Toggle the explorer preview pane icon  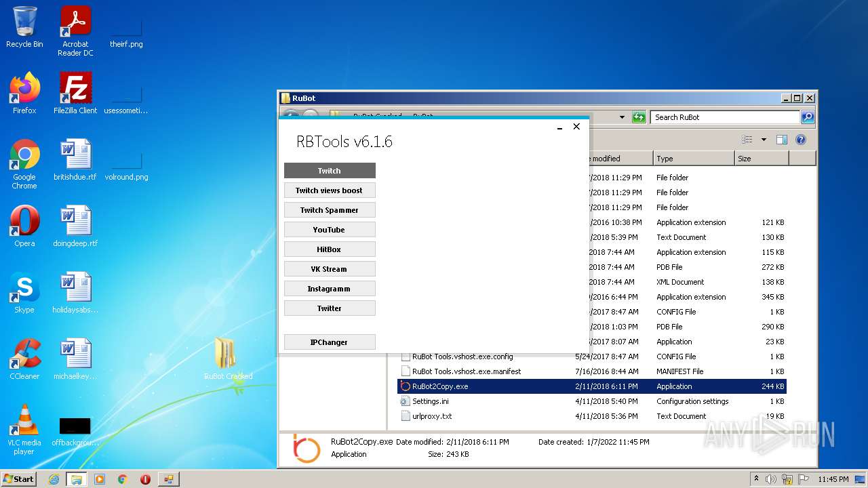782,140
